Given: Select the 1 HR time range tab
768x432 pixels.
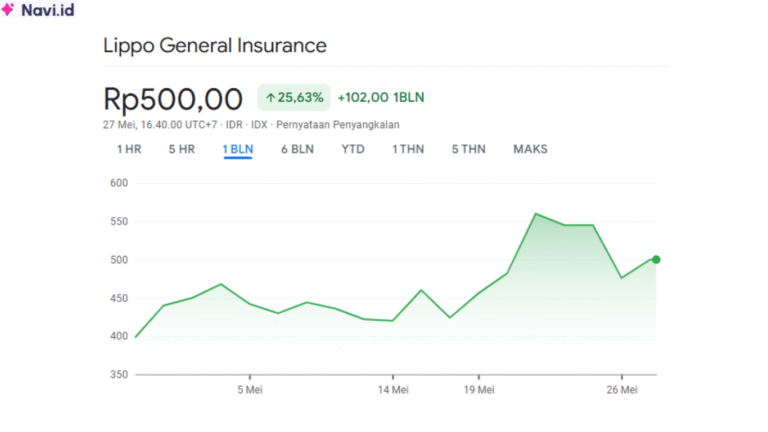Looking at the screenshot, I should coord(129,149).
